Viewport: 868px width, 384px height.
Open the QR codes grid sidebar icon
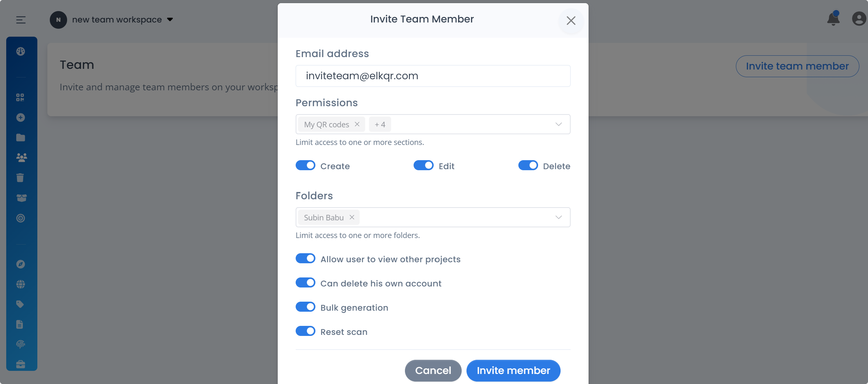click(x=20, y=98)
